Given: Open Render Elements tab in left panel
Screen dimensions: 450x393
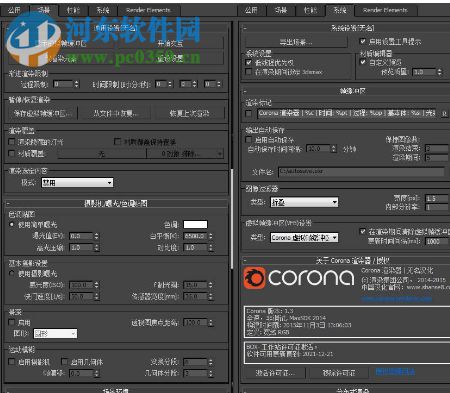Looking at the screenshot, I should pos(148,10).
